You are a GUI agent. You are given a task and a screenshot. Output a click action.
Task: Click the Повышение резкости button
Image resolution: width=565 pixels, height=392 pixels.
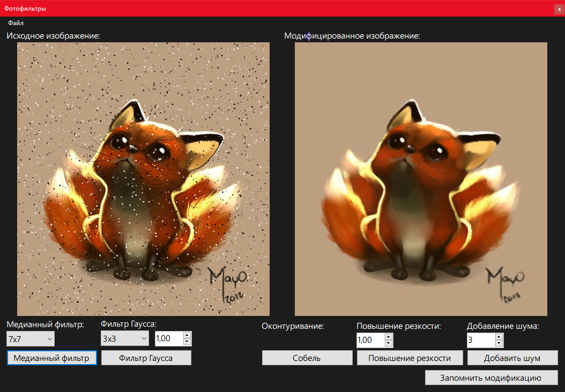click(410, 358)
